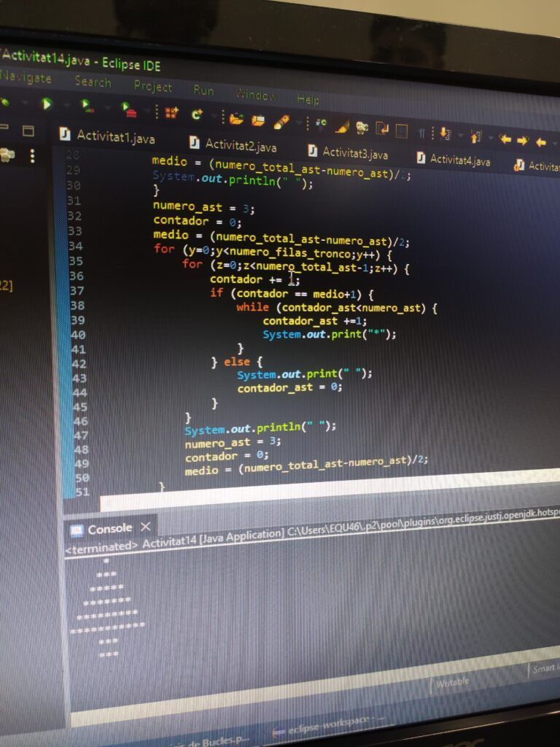
Task: Switch to the Activitat4.java tab
Action: click(x=453, y=159)
